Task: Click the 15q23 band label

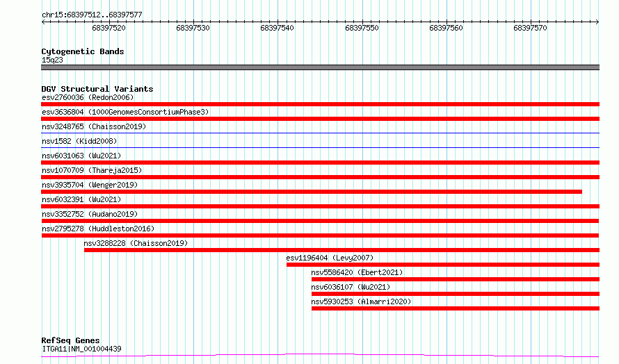Action: tap(52, 60)
